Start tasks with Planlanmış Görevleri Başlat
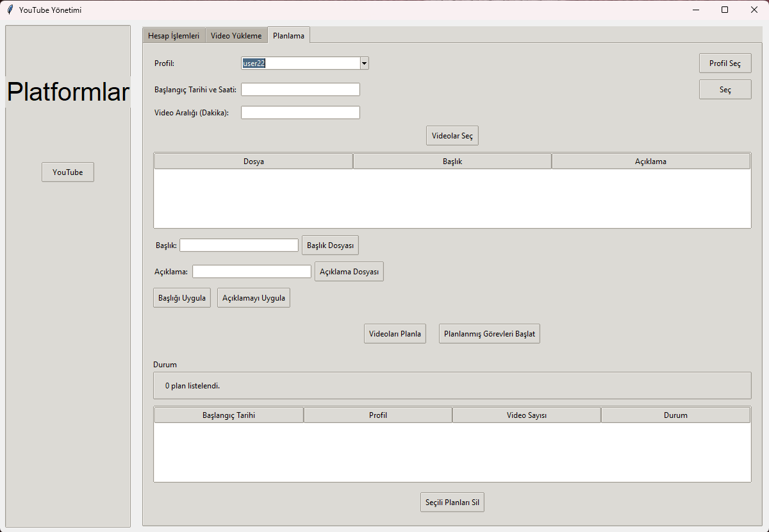The image size is (769, 532). tap(490, 334)
